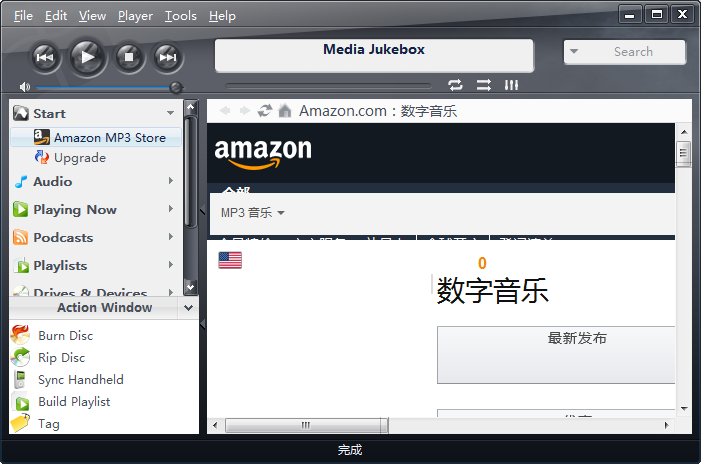Click the yellow Tag icon

pos(20,423)
